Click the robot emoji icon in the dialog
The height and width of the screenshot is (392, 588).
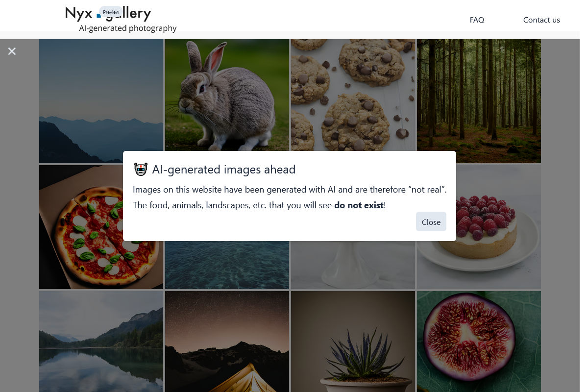pos(141,170)
